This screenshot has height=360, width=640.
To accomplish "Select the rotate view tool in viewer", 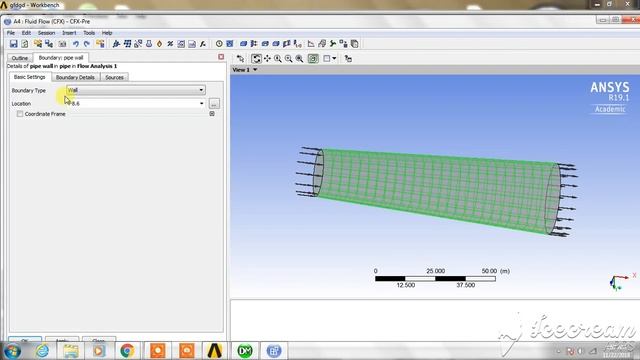I will point(256,58).
